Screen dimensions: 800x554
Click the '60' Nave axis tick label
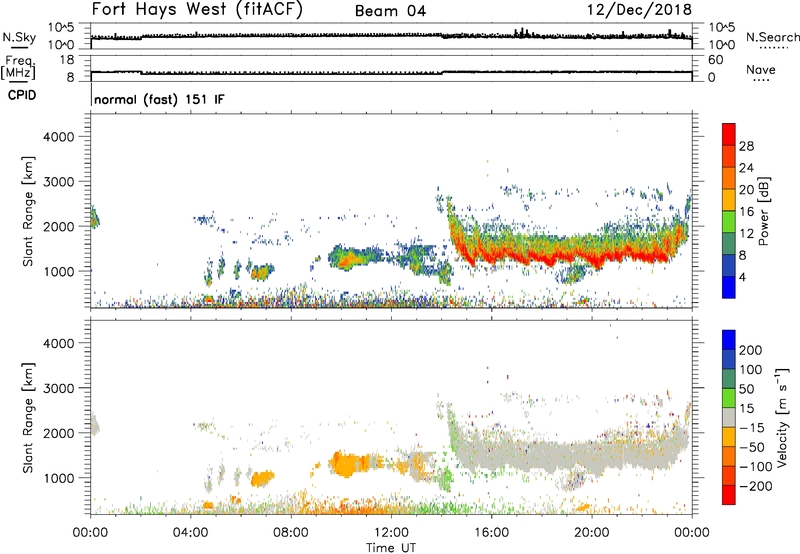click(716, 60)
